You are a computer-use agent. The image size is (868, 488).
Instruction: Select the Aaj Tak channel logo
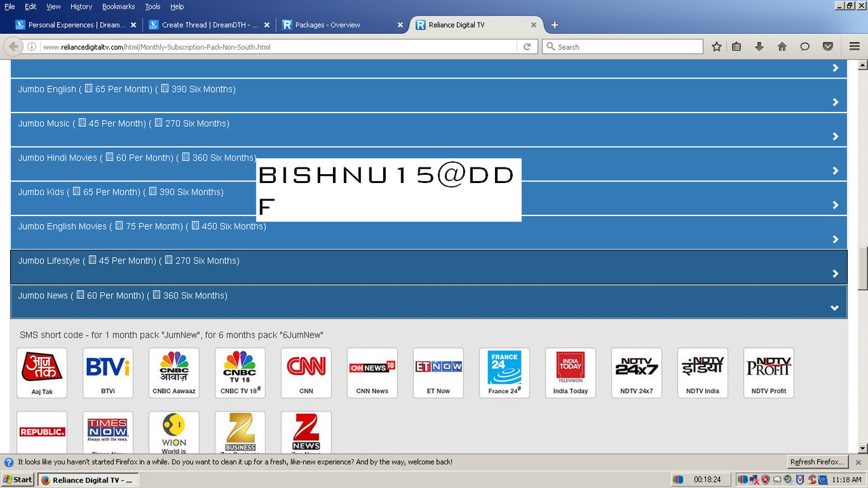point(42,373)
